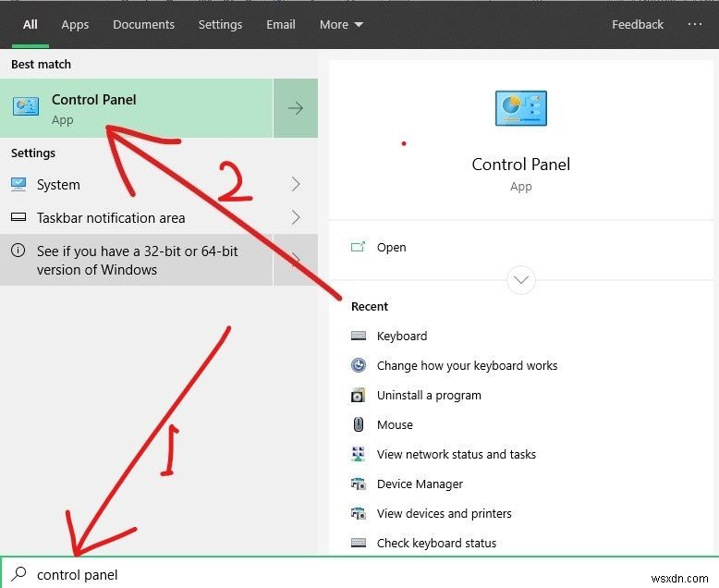Screen dimensions: 719x588
Task: Click the info icon beside 32-bit or 64-bit
Action: [18, 251]
